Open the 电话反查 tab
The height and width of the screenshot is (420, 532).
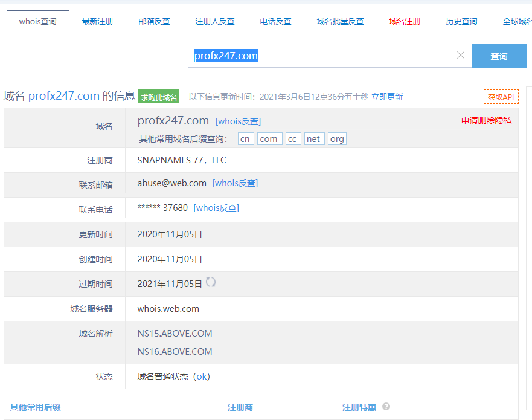coord(276,21)
